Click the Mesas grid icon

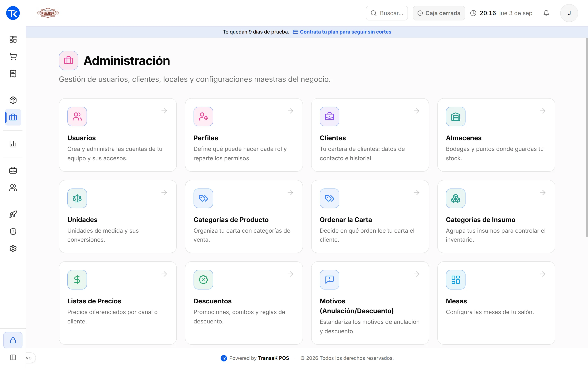(455, 280)
